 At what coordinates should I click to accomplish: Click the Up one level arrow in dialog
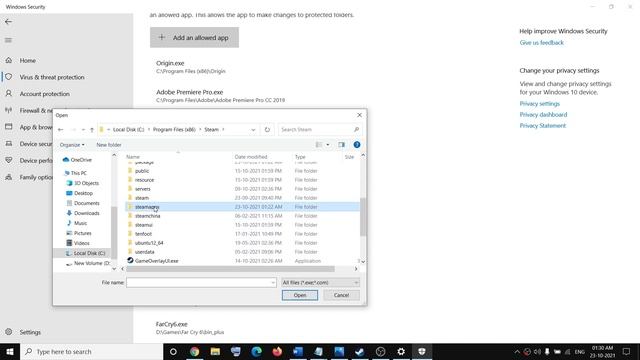point(92,130)
